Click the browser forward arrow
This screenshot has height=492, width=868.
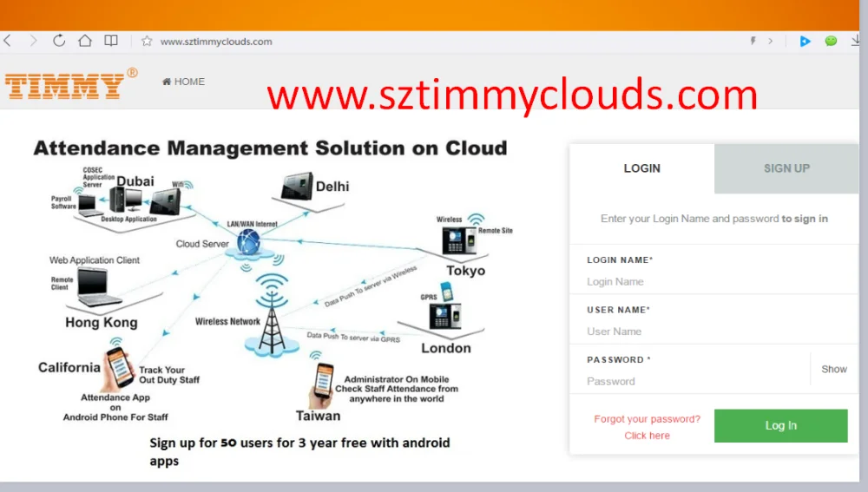pos(33,41)
